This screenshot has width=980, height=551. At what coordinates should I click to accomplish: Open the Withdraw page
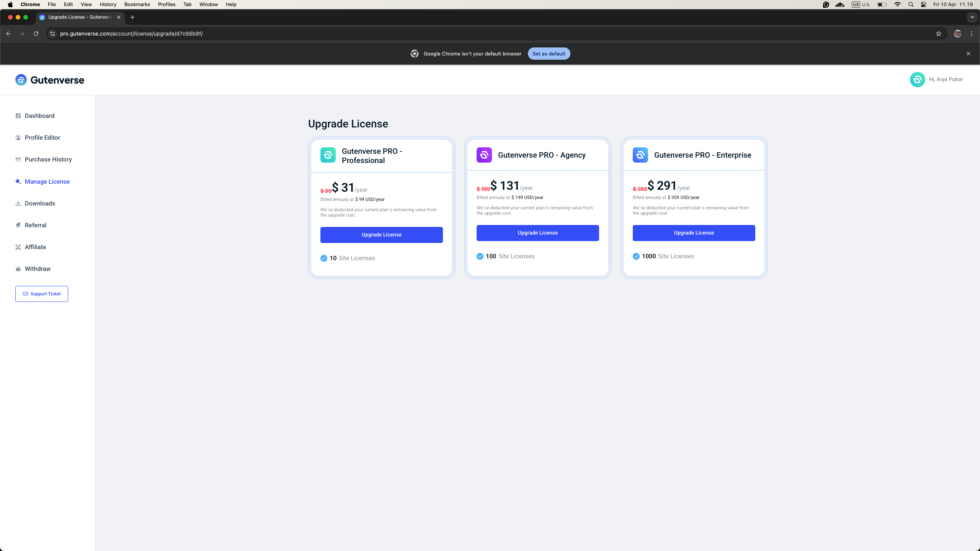point(38,269)
